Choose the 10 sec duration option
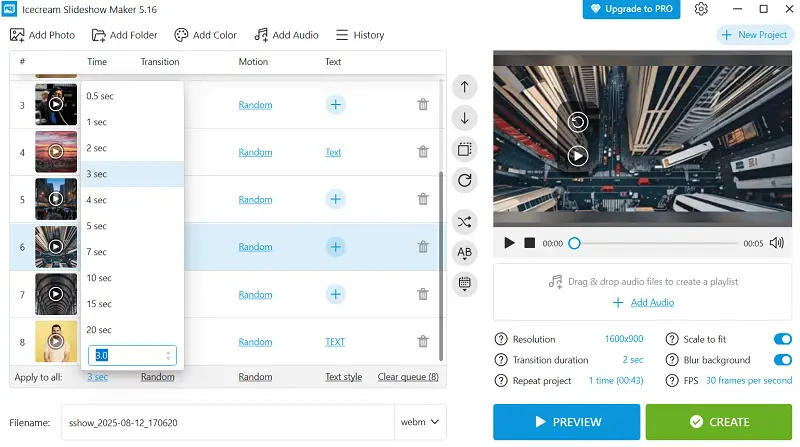The image size is (800, 447). [x=99, y=278]
